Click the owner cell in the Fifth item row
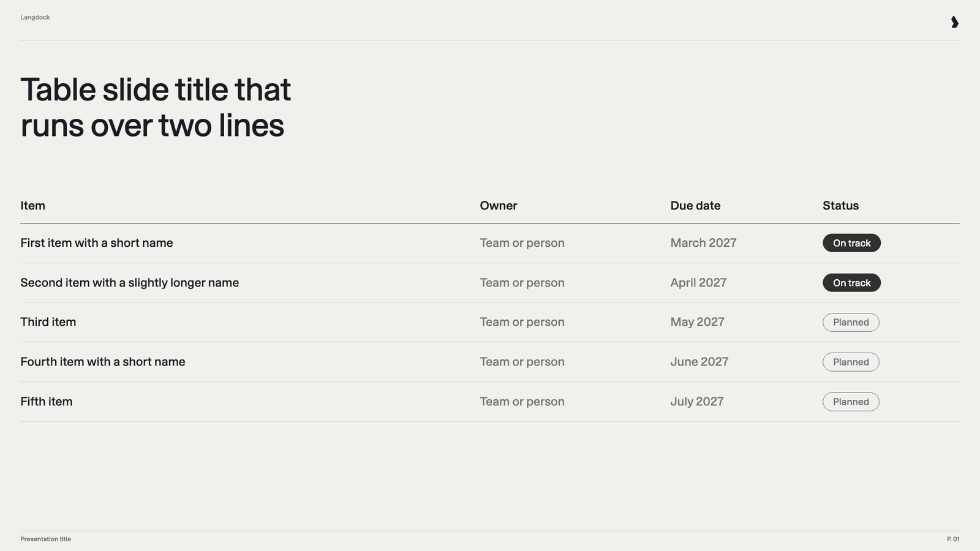 pos(522,402)
